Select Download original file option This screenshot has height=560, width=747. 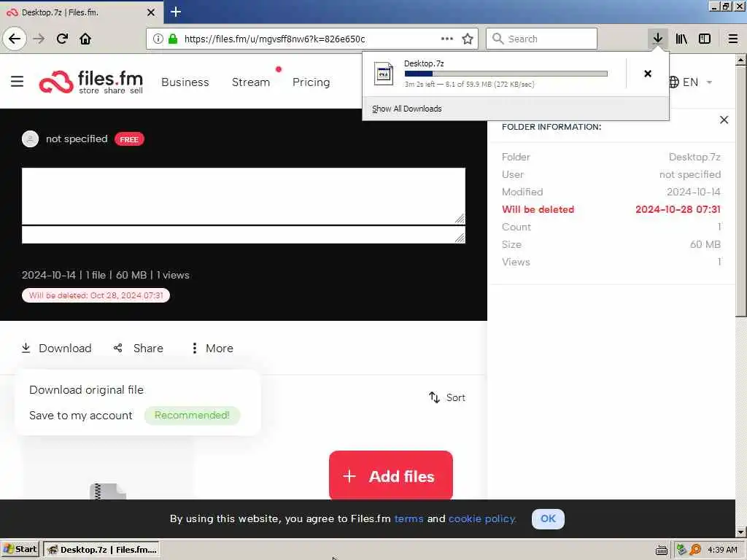click(86, 389)
